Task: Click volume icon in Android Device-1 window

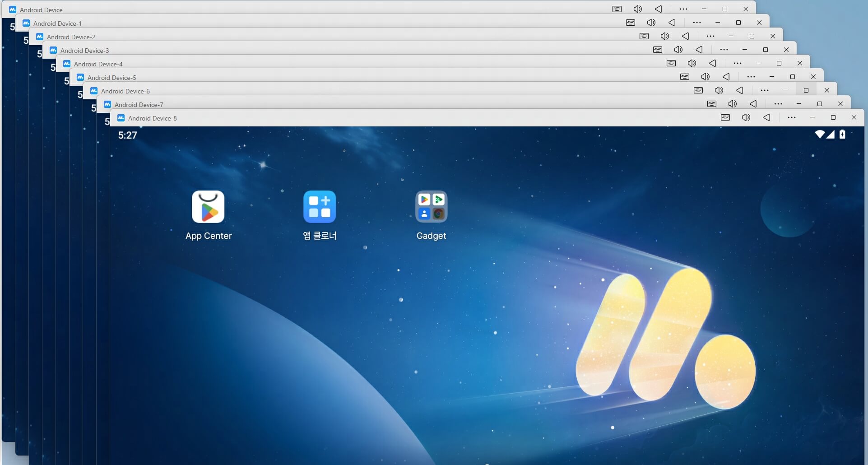Action: [x=651, y=23]
